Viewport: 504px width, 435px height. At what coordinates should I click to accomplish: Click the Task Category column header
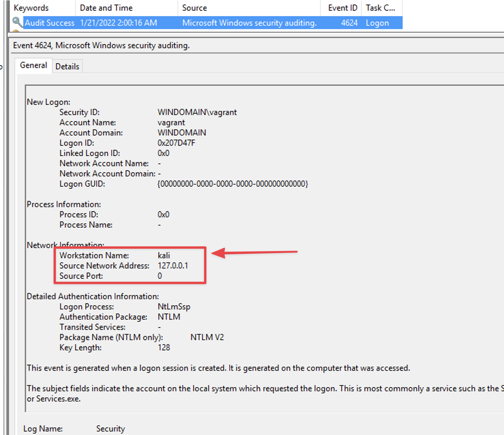pyautogui.click(x=380, y=8)
